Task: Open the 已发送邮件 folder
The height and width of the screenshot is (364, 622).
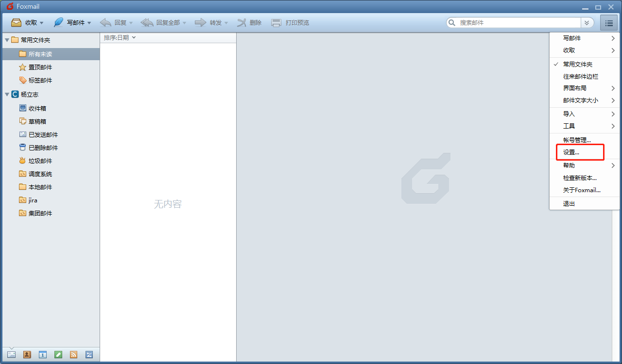Action: point(51,134)
